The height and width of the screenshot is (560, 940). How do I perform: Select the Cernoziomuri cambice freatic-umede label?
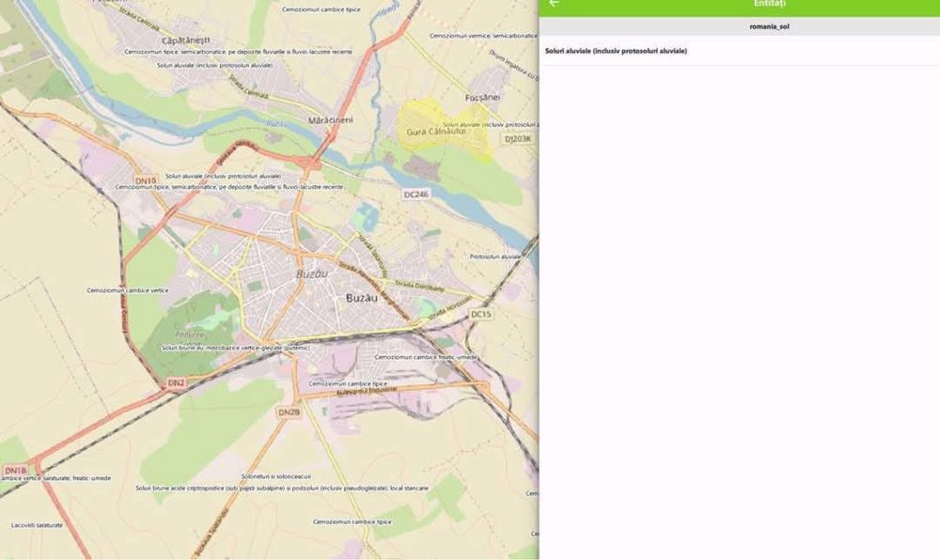pos(426,357)
